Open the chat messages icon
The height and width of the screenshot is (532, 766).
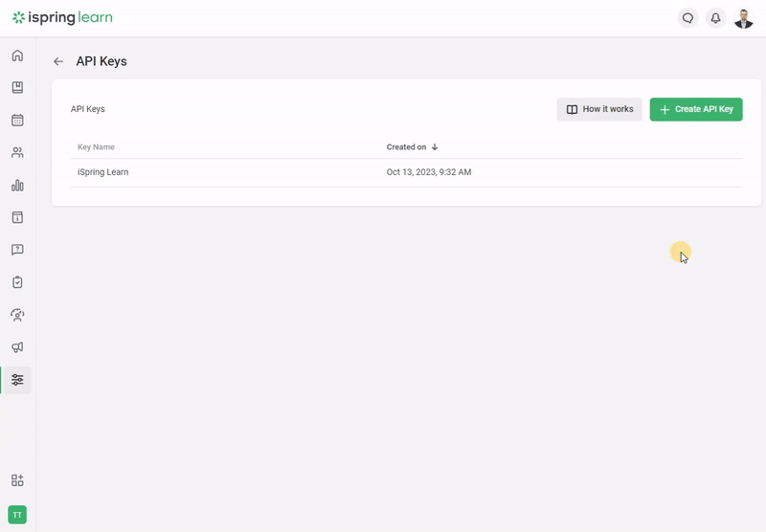(x=687, y=18)
